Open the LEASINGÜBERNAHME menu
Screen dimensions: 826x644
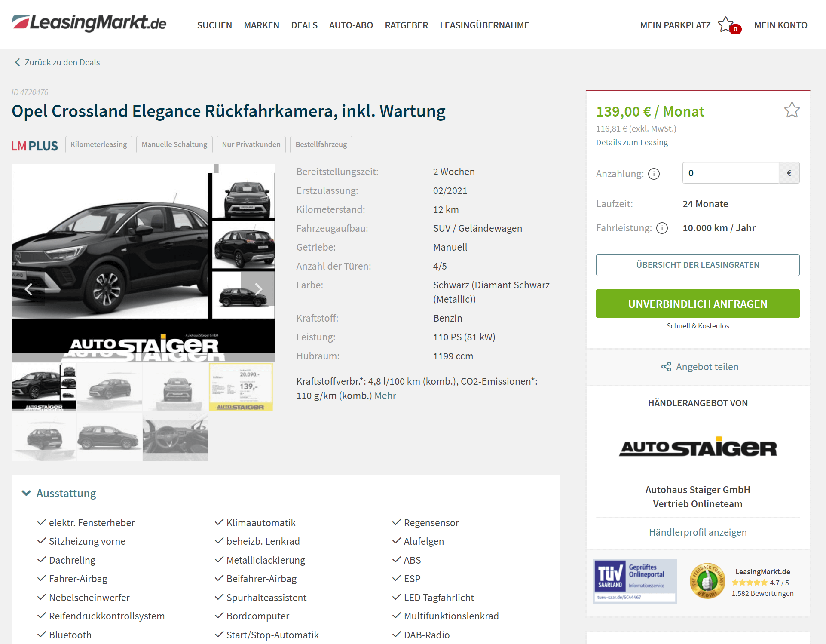coord(484,25)
